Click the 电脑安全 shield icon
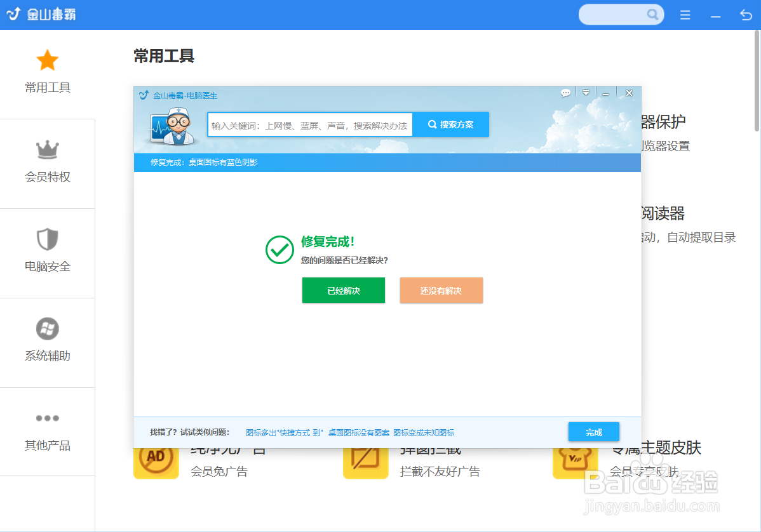 click(x=48, y=239)
